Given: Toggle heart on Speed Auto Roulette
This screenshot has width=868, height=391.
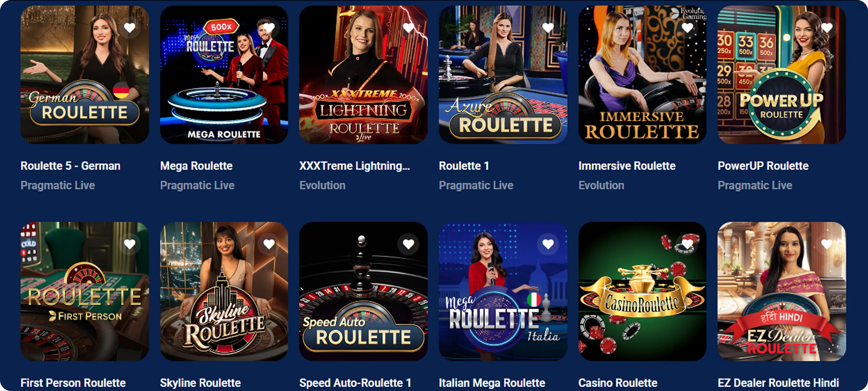Looking at the screenshot, I should click(408, 244).
